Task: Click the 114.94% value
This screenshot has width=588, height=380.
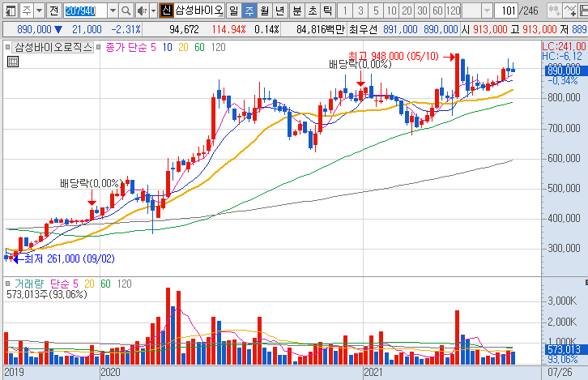Action: click(x=228, y=29)
